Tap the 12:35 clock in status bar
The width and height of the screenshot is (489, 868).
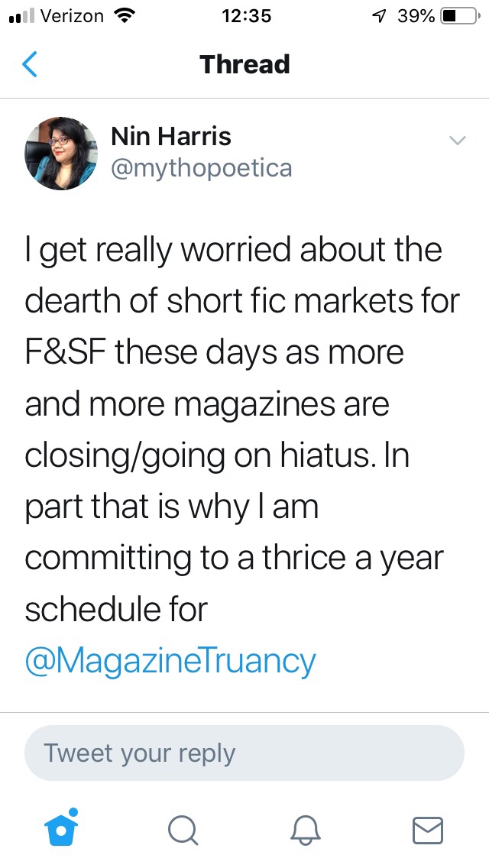(x=244, y=16)
